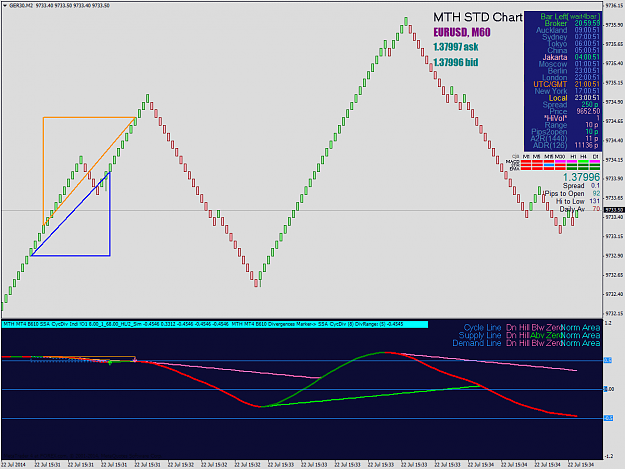Image resolution: width=625 pixels, height=469 pixels.
Task: Click the UTC/GMT time row
Action: point(566,84)
